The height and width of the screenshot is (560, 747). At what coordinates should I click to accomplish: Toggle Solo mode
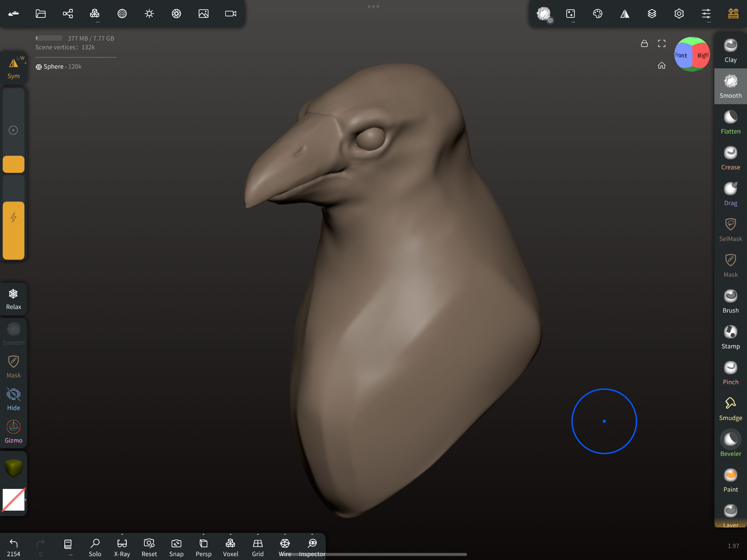(x=95, y=547)
